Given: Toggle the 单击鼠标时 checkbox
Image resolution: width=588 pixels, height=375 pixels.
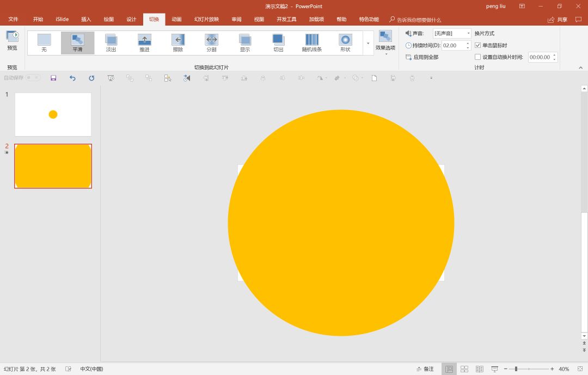Looking at the screenshot, I should pyautogui.click(x=478, y=45).
